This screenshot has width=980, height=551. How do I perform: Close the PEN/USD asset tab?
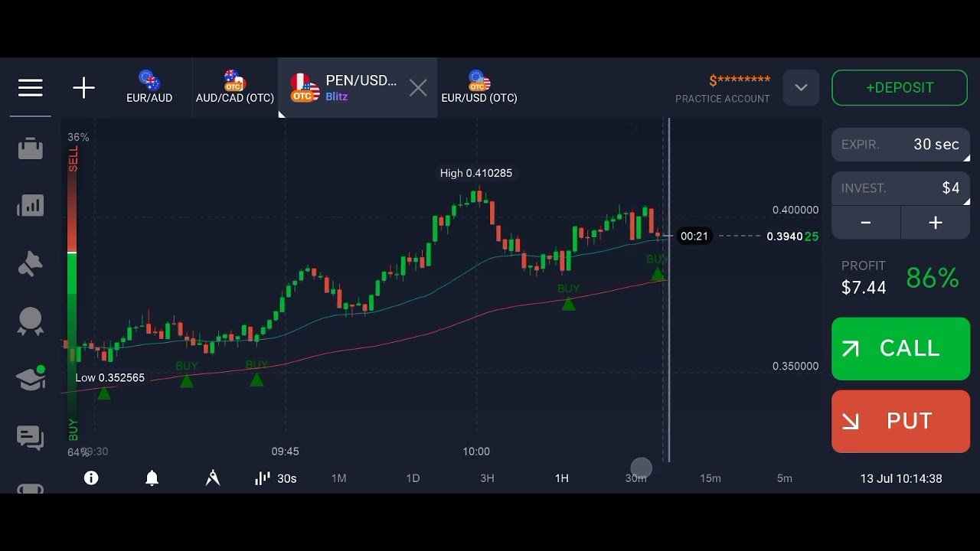[418, 88]
